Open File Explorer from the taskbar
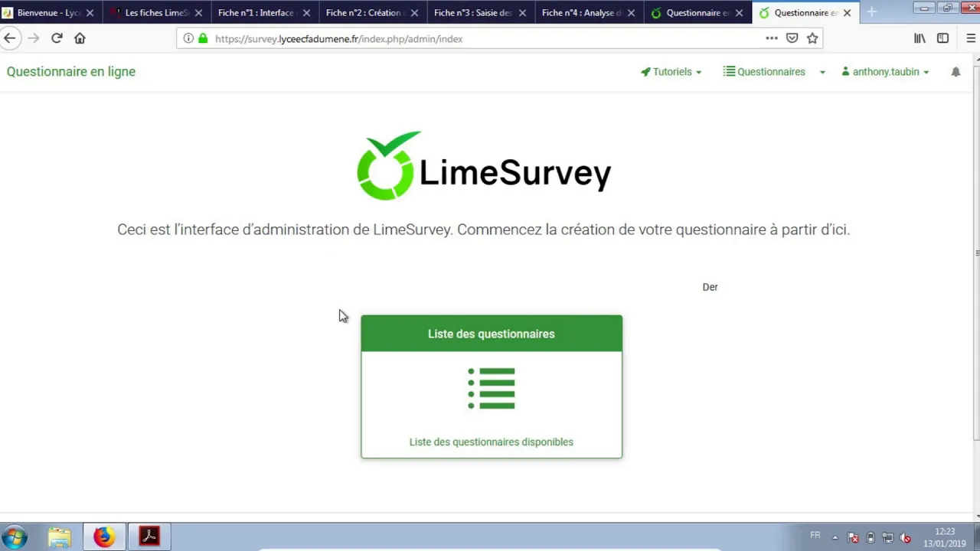980x551 pixels. [59, 536]
